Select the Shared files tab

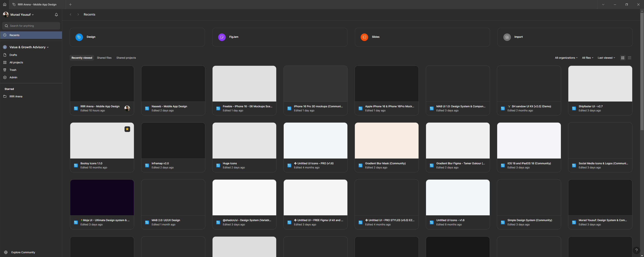tap(104, 58)
